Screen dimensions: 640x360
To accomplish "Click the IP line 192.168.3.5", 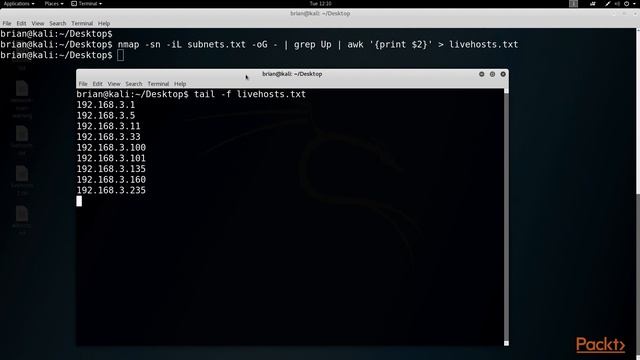I will (x=106, y=116).
